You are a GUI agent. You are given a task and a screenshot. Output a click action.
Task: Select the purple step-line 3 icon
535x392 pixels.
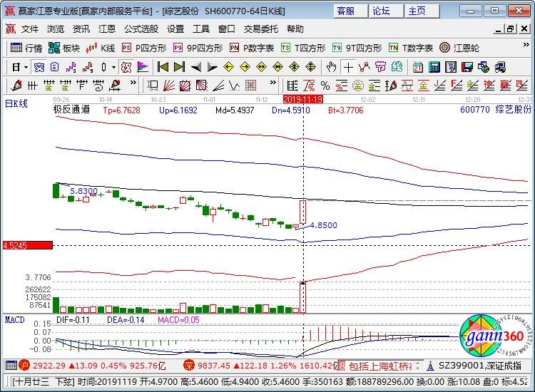pos(71,67)
